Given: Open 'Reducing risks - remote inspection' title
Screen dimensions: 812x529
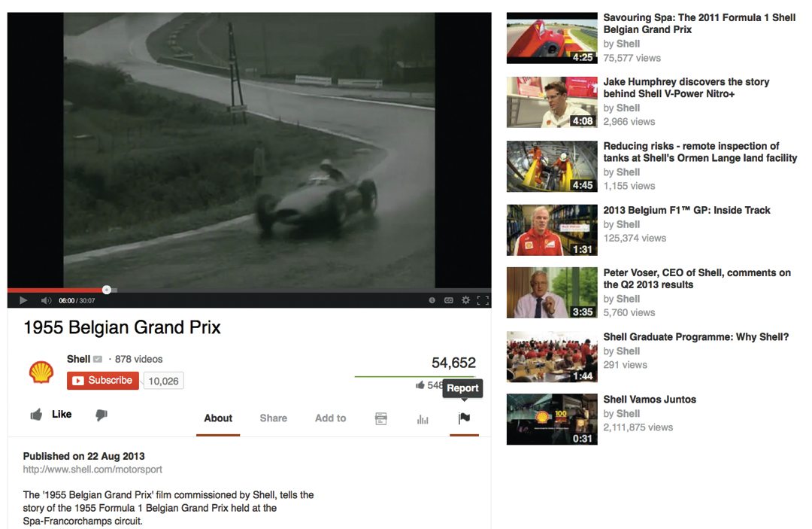Looking at the screenshot, I should [x=700, y=152].
